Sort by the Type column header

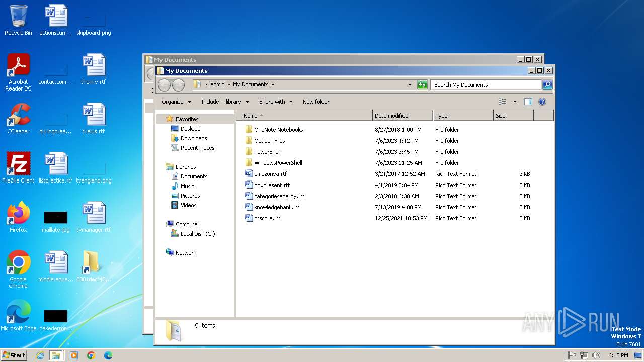[463, 116]
